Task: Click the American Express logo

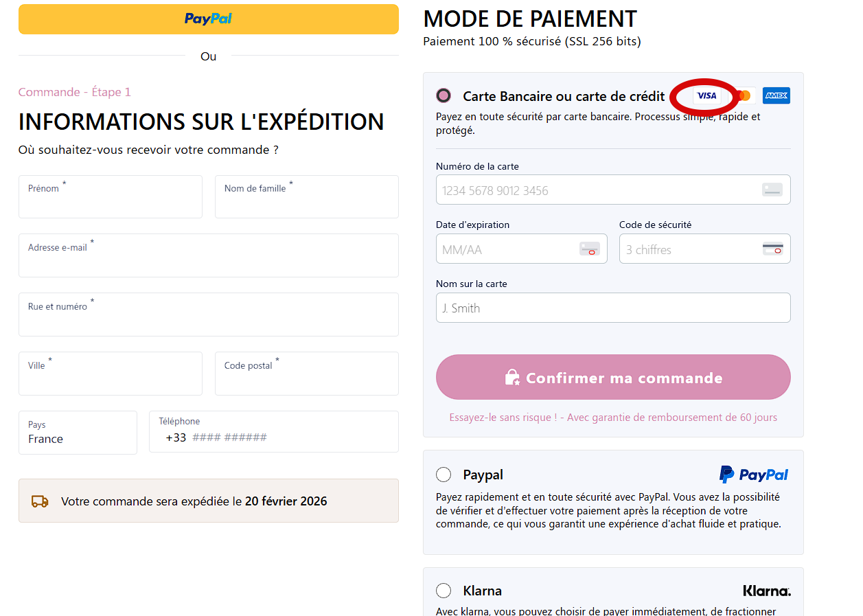Action: coord(776,95)
